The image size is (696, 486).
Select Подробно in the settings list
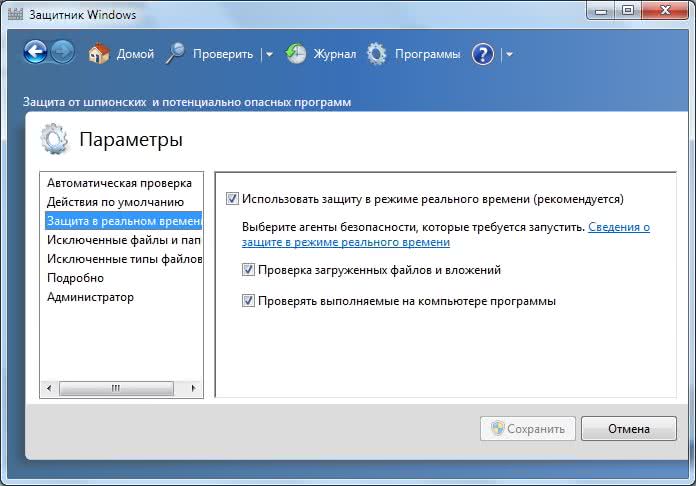click(x=121, y=278)
